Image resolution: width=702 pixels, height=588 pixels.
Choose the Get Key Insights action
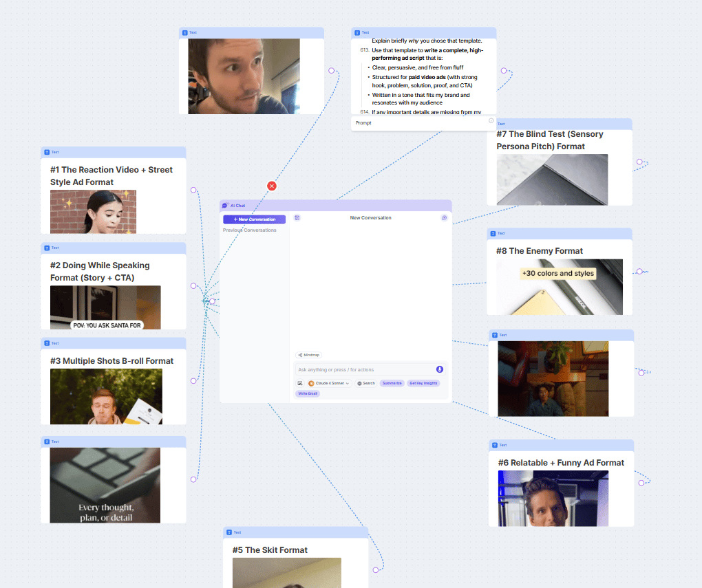423,384
